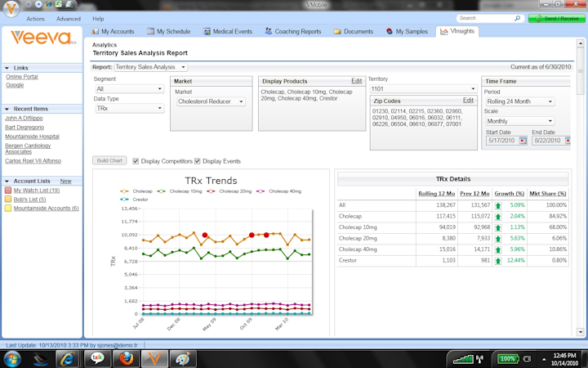Screen dimensions: 588x368
Task: Open the Report dropdown Territory Sales Analysis
Action: (x=151, y=67)
